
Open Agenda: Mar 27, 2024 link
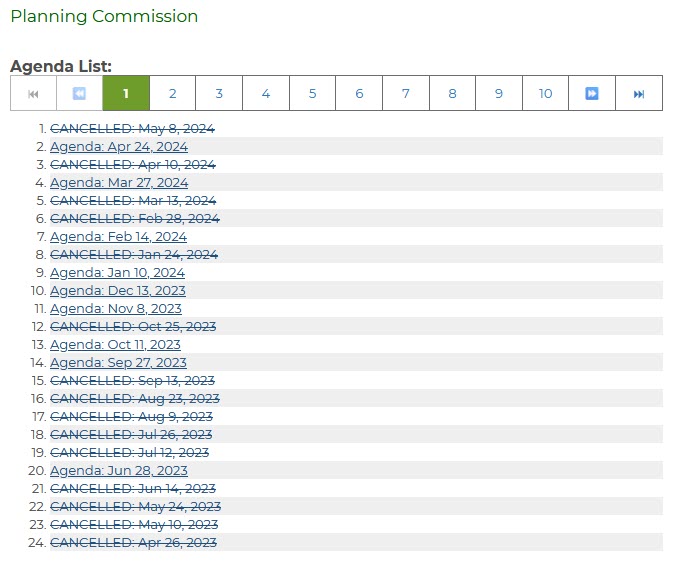(x=118, y=183)
